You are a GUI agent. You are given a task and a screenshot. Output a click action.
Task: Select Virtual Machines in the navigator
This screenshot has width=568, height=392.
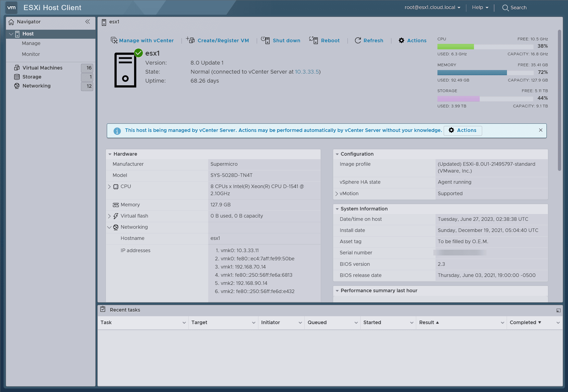point(42,68)
